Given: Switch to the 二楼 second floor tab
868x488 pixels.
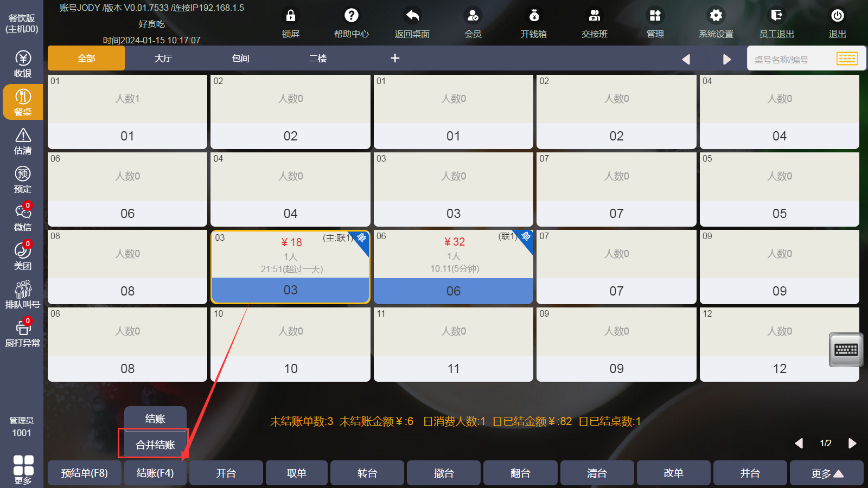Looking at the screenshot, I should 318,58.
